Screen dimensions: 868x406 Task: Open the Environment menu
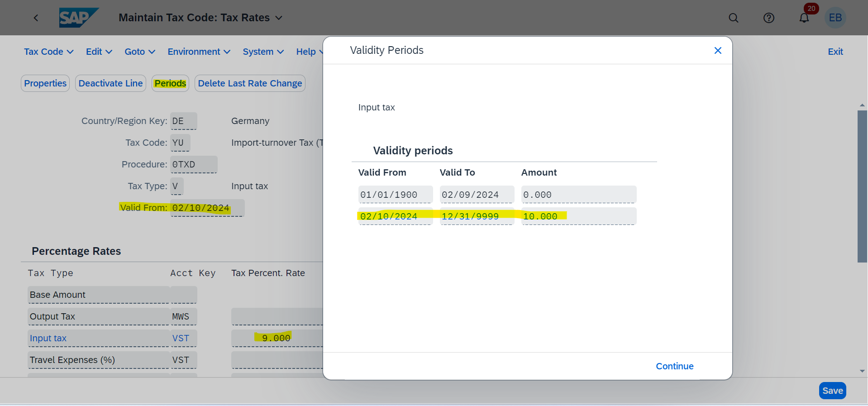199,52
